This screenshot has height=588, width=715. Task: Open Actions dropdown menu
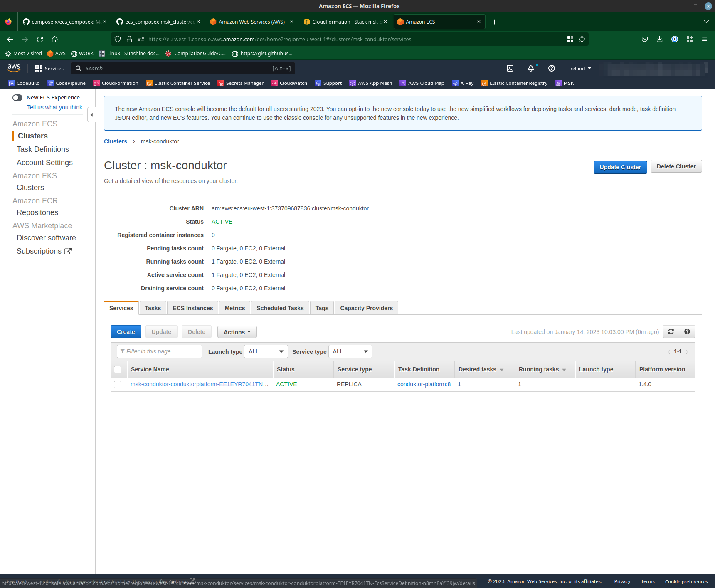[237, 332]
